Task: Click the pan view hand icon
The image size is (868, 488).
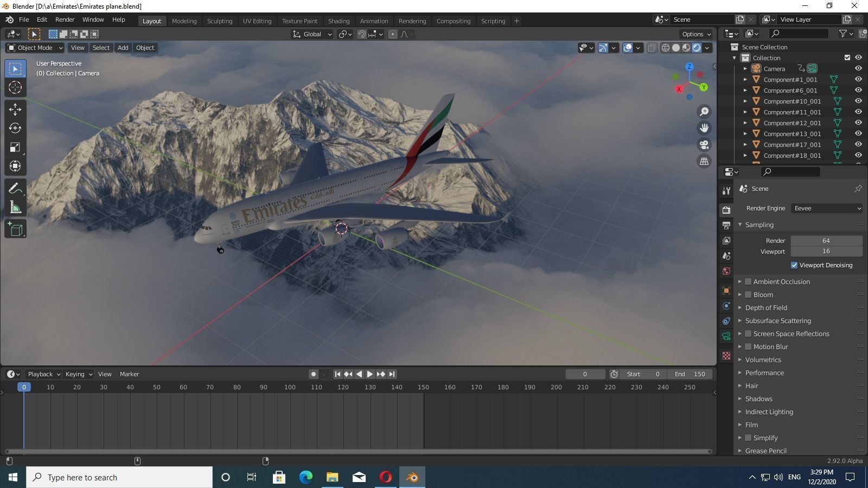Action: (x=704, y=128)
